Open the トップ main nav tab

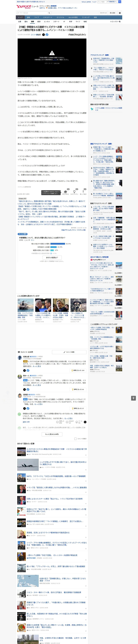click(20, 17)
